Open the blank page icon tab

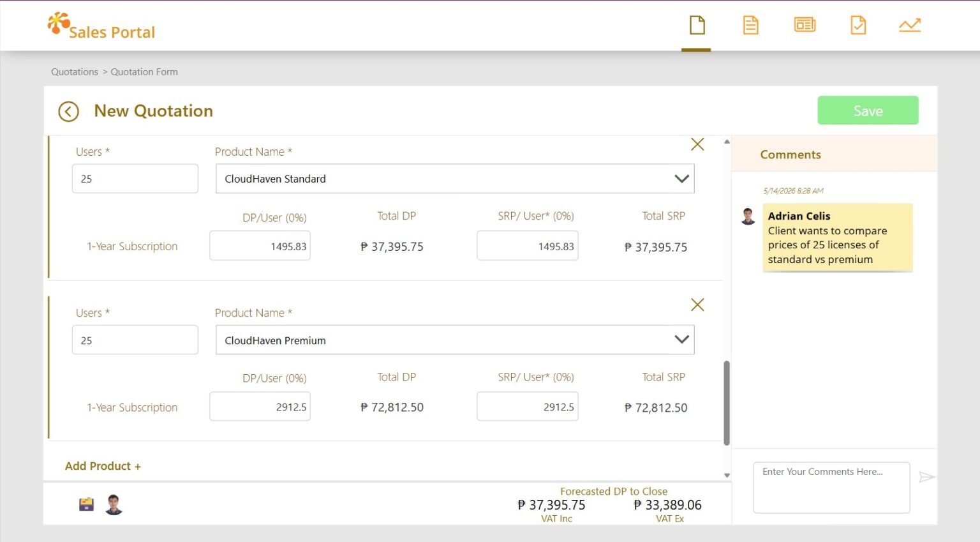tap(697, 26)
